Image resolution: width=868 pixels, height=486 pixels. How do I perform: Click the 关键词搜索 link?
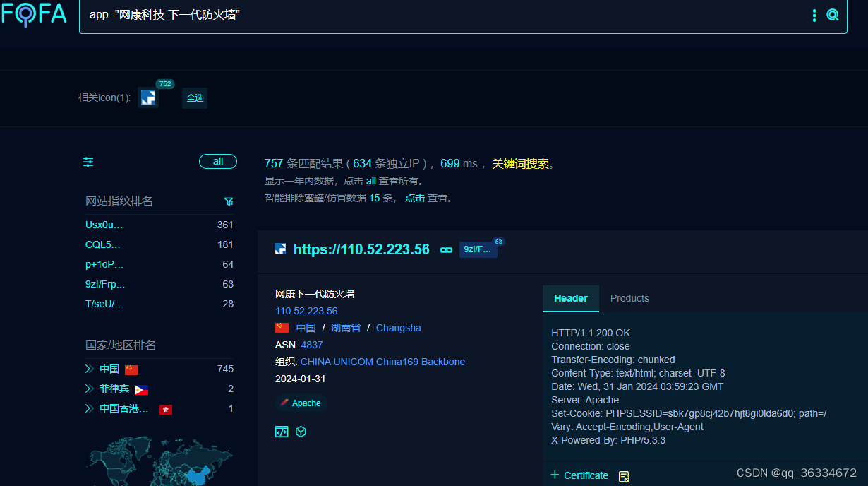[x=520, y=164]
